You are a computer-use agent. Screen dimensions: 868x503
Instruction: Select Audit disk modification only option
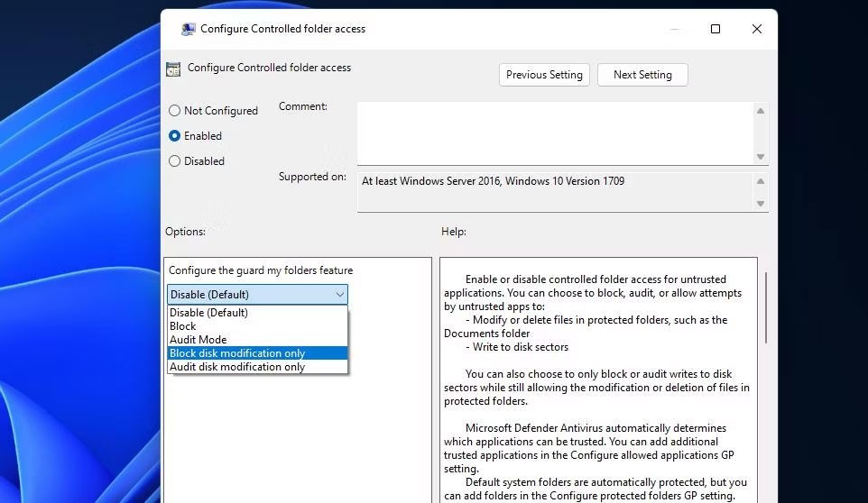[x=237, y=367]
